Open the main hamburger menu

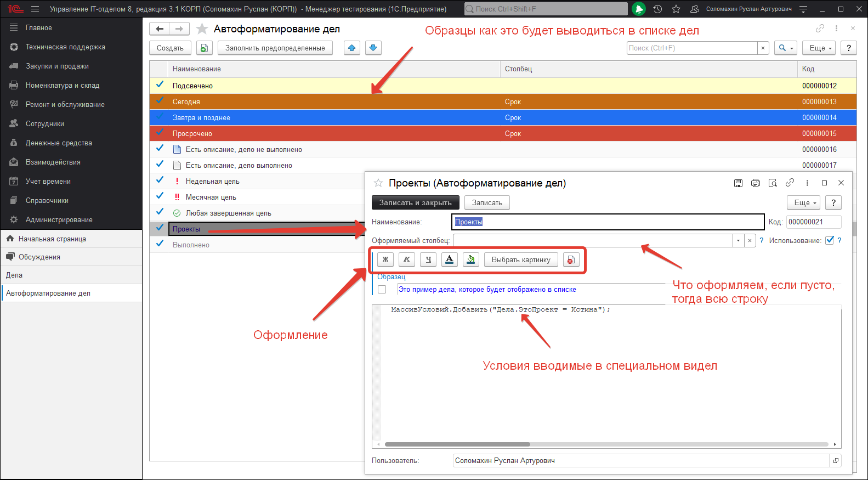35,9
